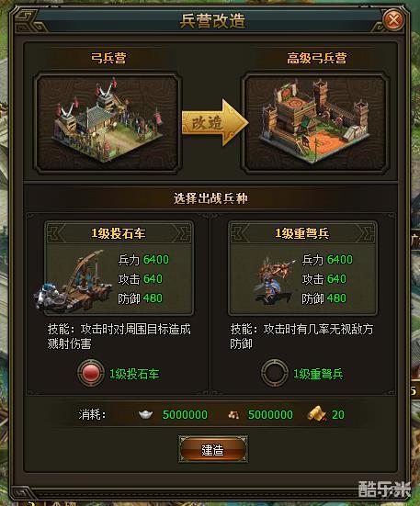Click the 5000000 silver cost value

[185, 415]
